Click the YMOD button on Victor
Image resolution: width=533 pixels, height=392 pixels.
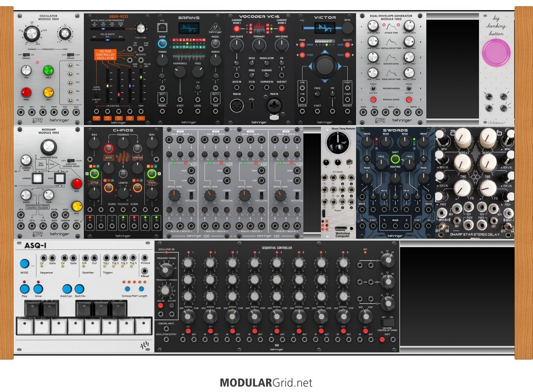tap(302, 55)
